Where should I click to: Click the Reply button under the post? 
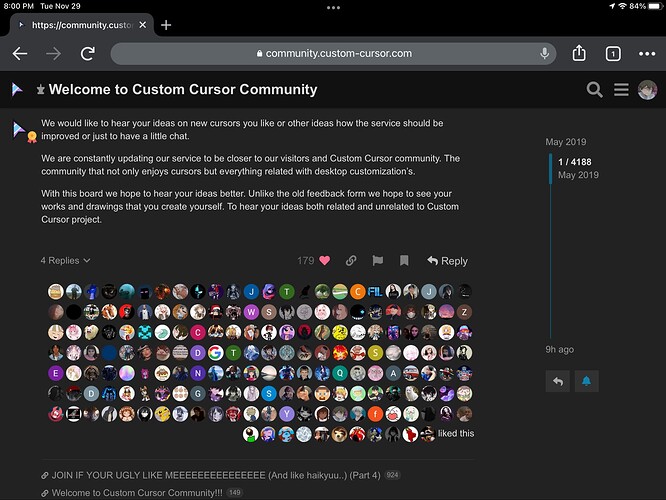[x=447, y=261]
